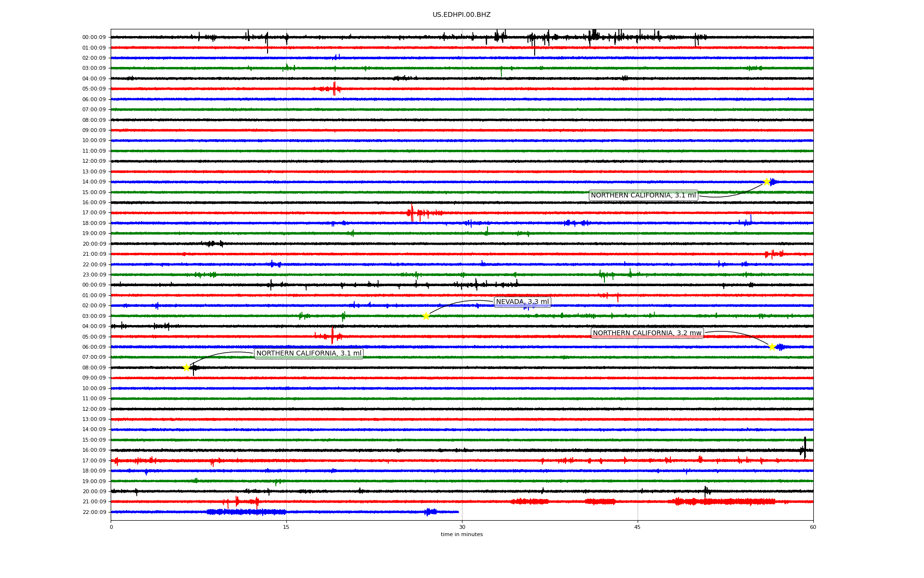Select the NORTHERN CALIFORNIA, 3.2 mw annotation label
Screen dimensions: 924x578
[647, 333]
